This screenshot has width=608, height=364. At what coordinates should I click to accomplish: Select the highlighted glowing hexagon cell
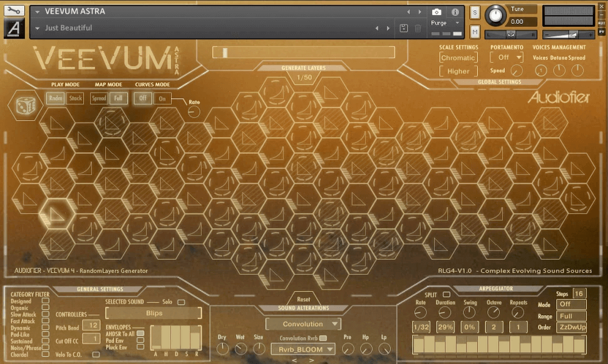coord(55,216)
